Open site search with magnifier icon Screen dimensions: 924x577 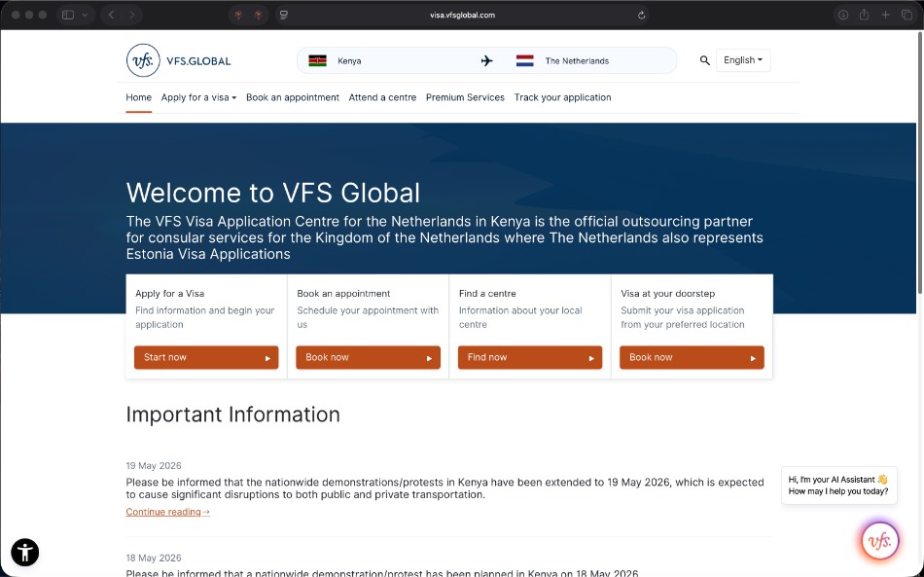(704, 60)
